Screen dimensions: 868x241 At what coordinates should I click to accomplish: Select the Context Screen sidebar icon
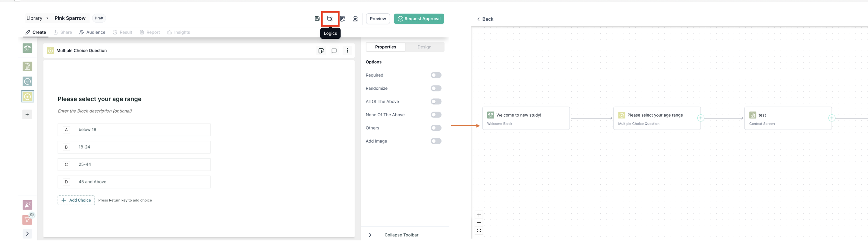(x=28, y=66)
